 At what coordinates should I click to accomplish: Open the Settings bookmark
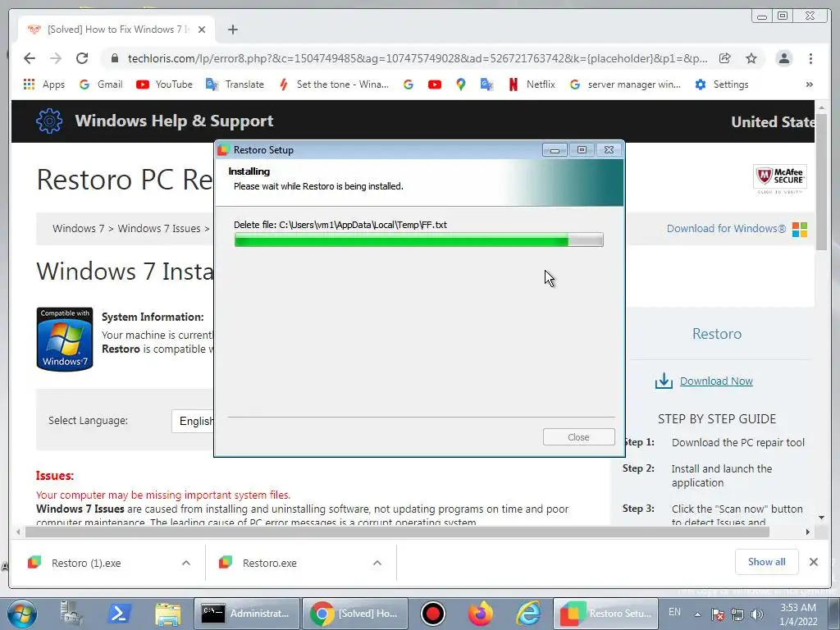721,84
